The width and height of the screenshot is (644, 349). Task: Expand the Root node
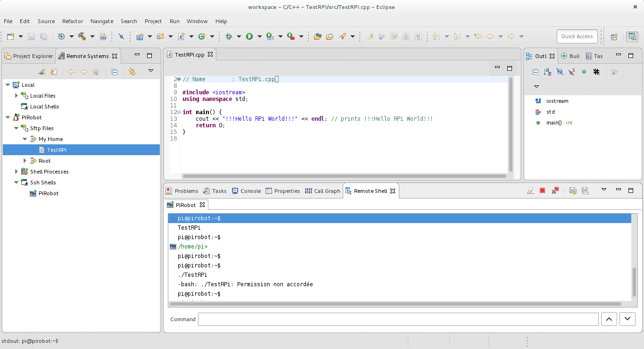click(x=25, y=161)
